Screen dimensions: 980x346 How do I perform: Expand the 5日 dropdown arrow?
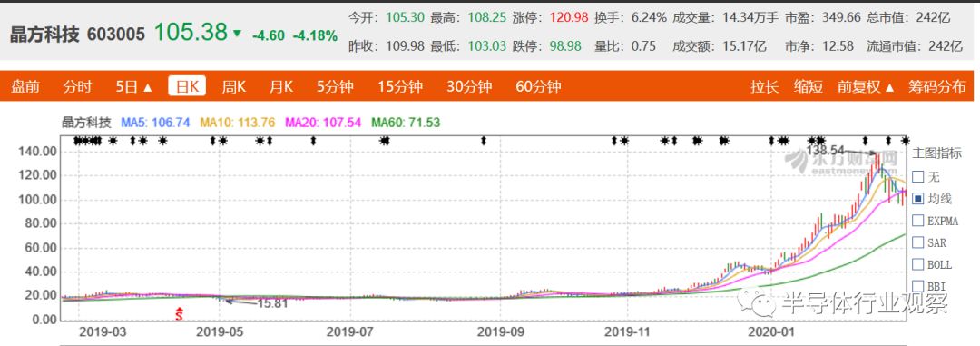pyautogui.click(x=148, y=87)
